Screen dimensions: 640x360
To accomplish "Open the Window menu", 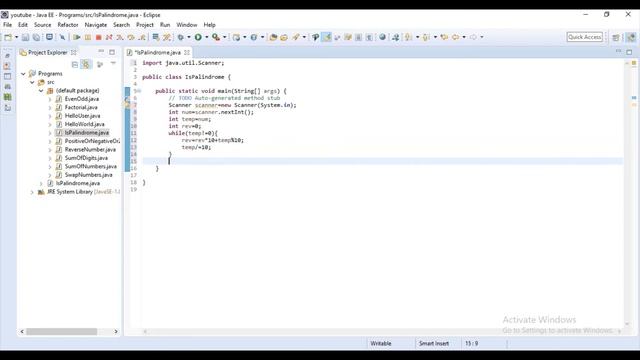I will 187,25.
